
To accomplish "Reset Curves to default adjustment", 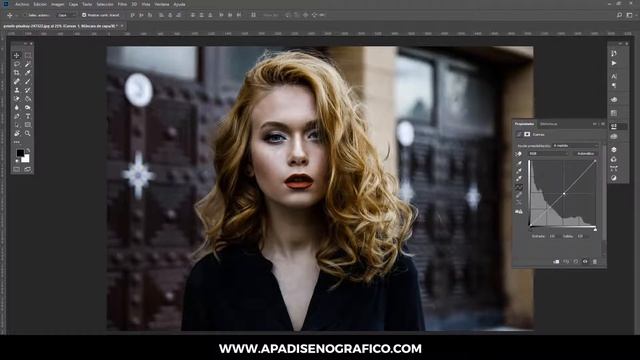I will coord(576,261).
